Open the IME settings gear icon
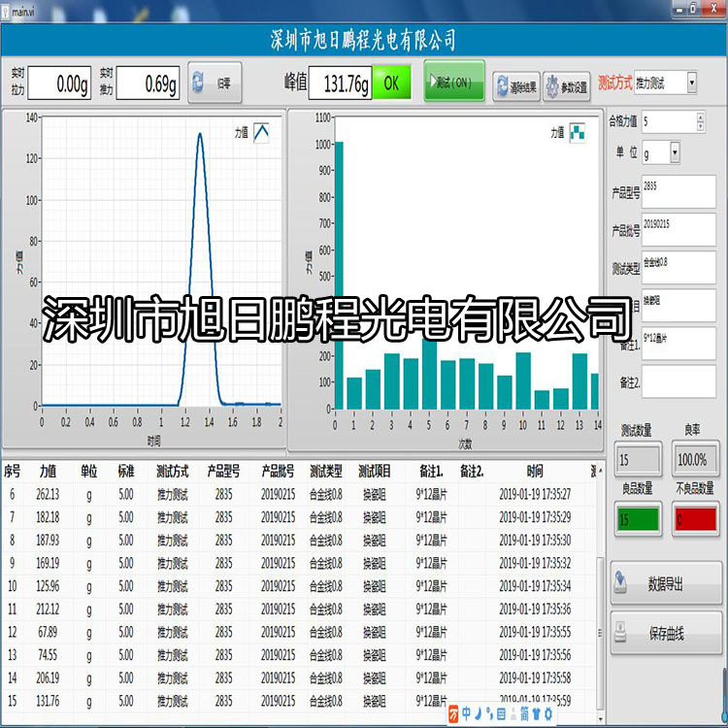Viewport: 728px width, 728px height. click(548, 713)
